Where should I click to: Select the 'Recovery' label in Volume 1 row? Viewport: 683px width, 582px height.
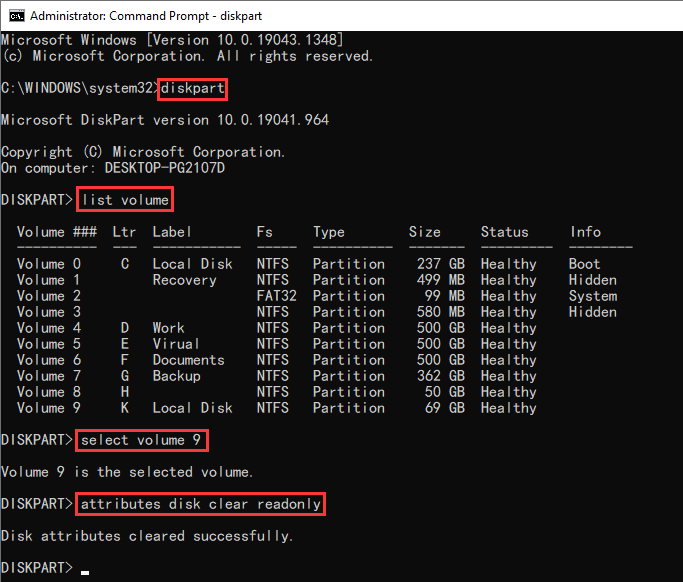click(184, 280)
